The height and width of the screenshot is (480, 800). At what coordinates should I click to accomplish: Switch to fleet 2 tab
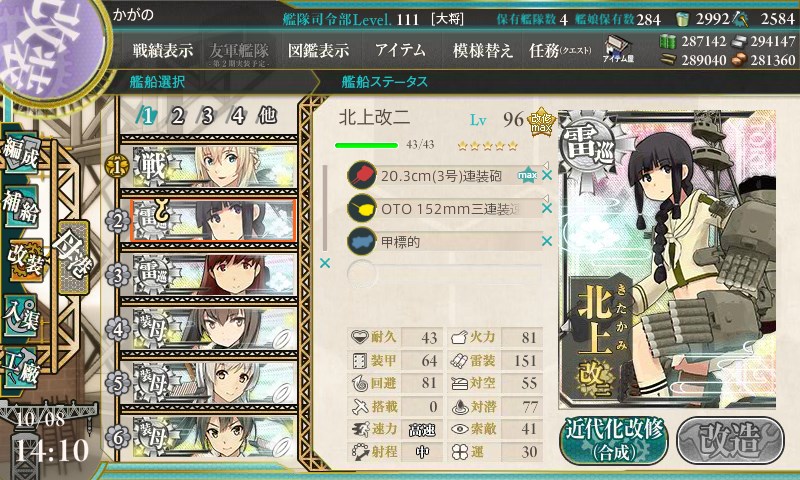pos(178,116)
